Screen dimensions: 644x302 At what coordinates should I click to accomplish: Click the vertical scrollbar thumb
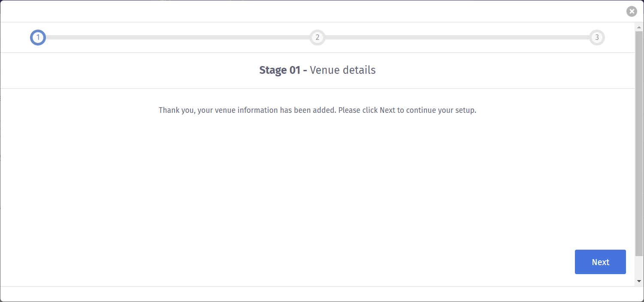coord(639,142)
